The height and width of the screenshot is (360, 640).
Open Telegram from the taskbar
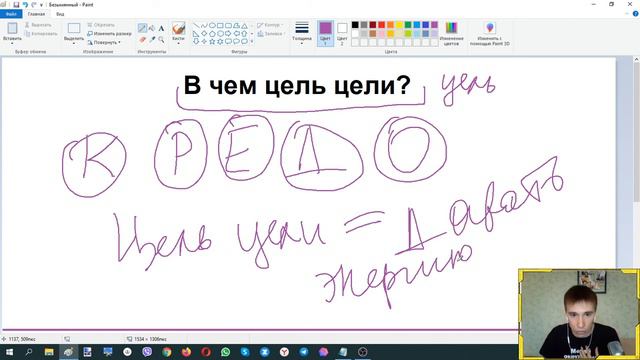coord(304,351)
